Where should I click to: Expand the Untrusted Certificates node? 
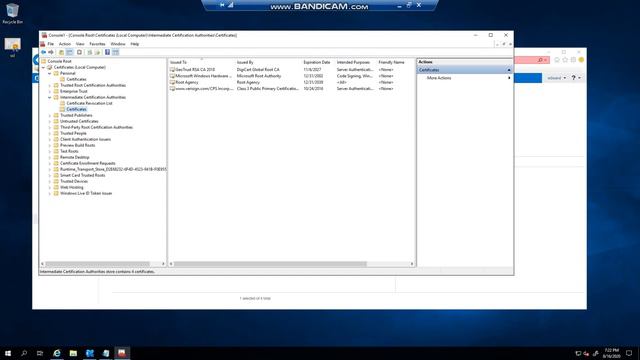[50, 121]
